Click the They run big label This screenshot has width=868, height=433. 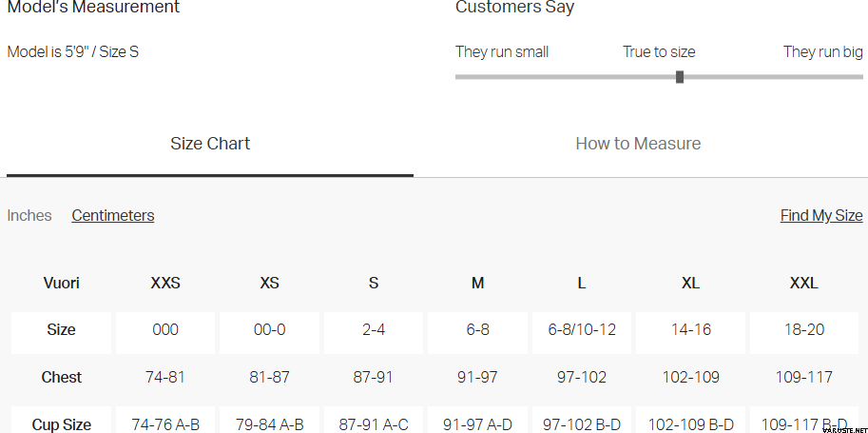[x=822, y=51]
